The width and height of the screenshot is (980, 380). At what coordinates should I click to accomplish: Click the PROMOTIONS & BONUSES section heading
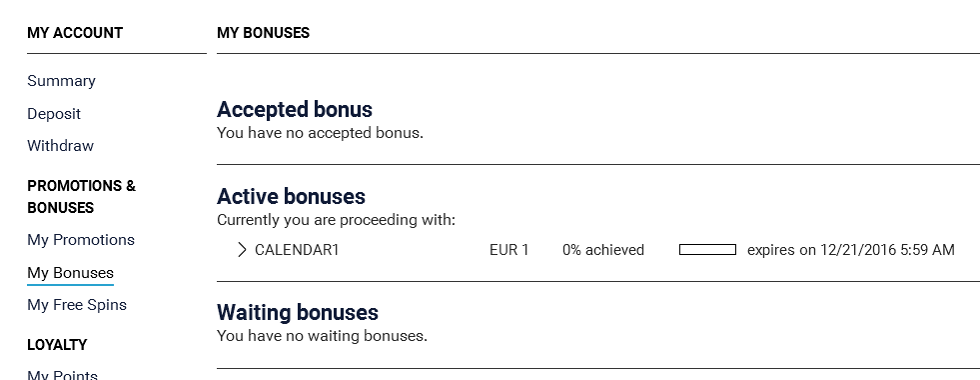81,197
